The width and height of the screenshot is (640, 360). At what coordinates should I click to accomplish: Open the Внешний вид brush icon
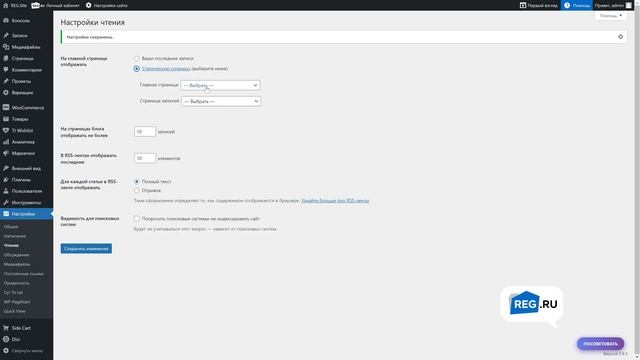click(6, 168)
